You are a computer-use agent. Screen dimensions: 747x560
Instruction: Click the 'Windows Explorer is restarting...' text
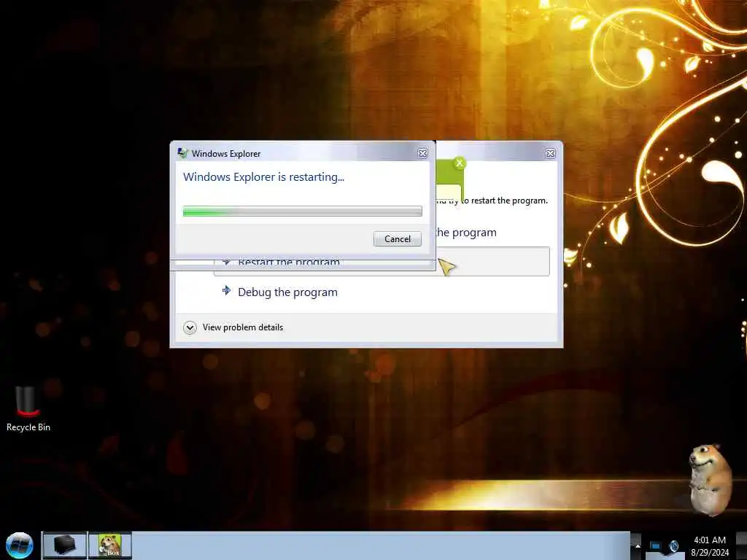click(x=263, y=176)
